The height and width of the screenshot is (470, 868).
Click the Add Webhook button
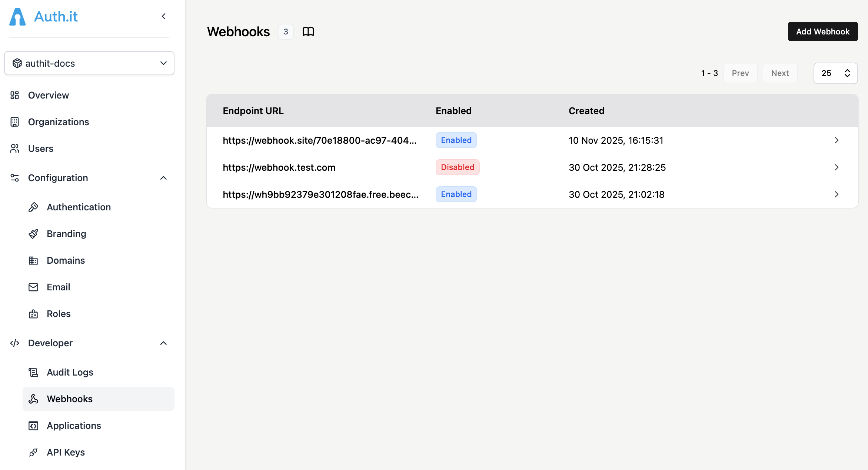click(822, 31)
